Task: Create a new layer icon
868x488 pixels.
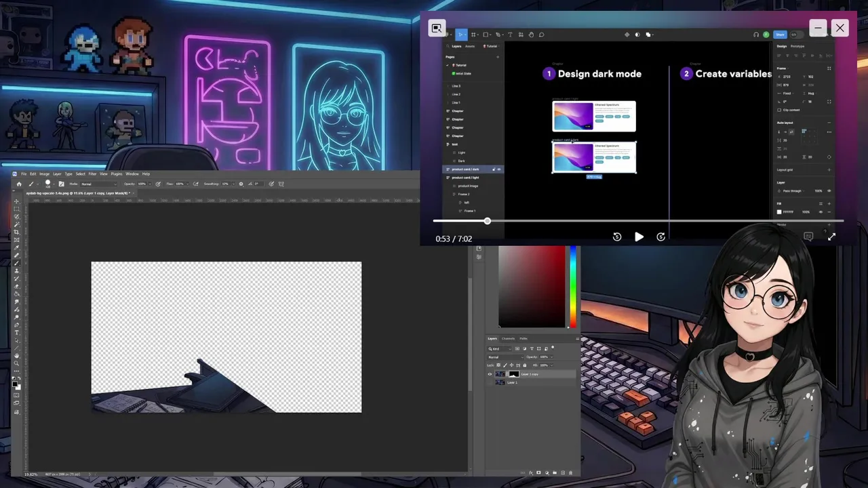Action: 563,472
